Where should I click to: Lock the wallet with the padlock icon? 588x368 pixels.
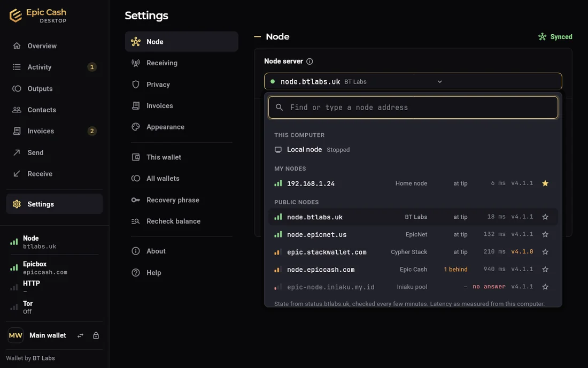tap(96, 335)
